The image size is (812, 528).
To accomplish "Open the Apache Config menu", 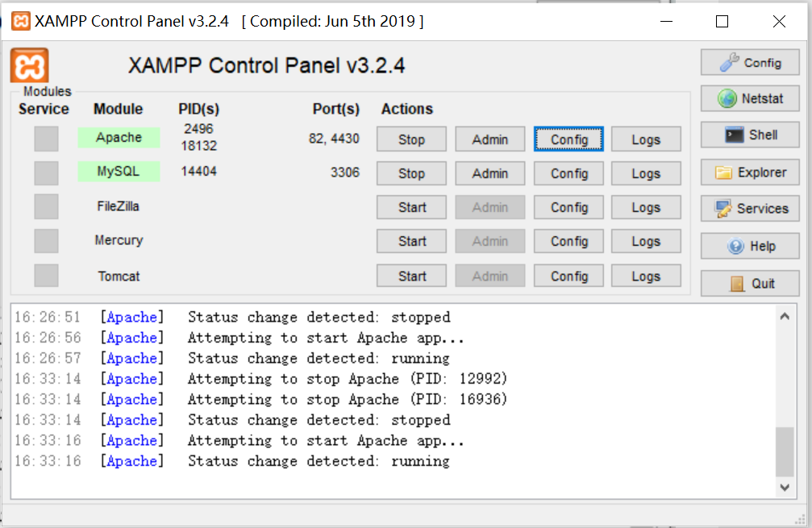I will [x=568, y=139].
